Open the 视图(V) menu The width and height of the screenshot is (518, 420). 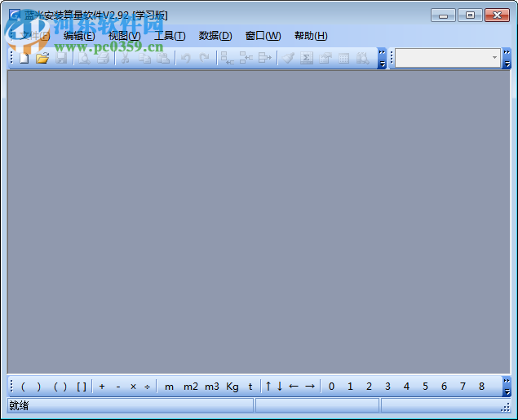click(x=125, y=36)
